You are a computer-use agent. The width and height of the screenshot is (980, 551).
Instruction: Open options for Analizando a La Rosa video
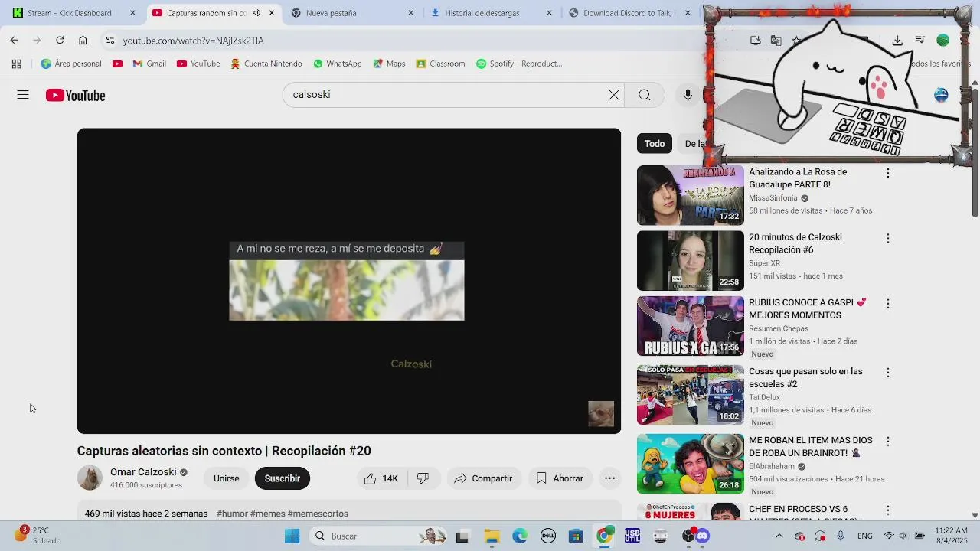888,174
